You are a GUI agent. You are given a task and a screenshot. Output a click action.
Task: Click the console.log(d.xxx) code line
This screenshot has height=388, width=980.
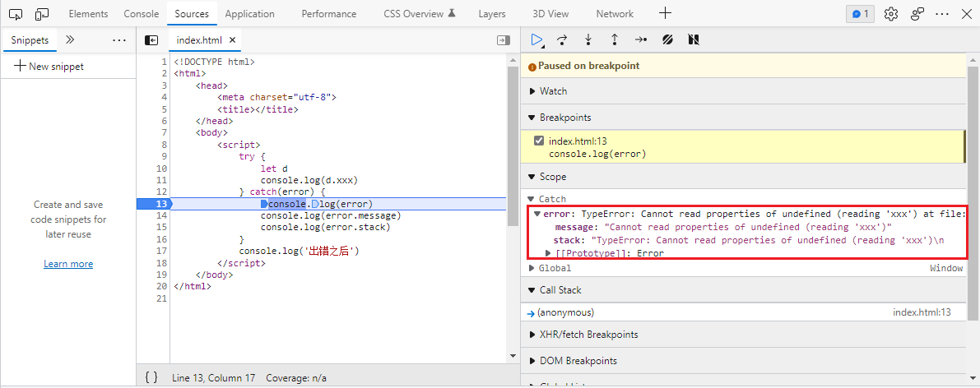click(x=309, y=180)
